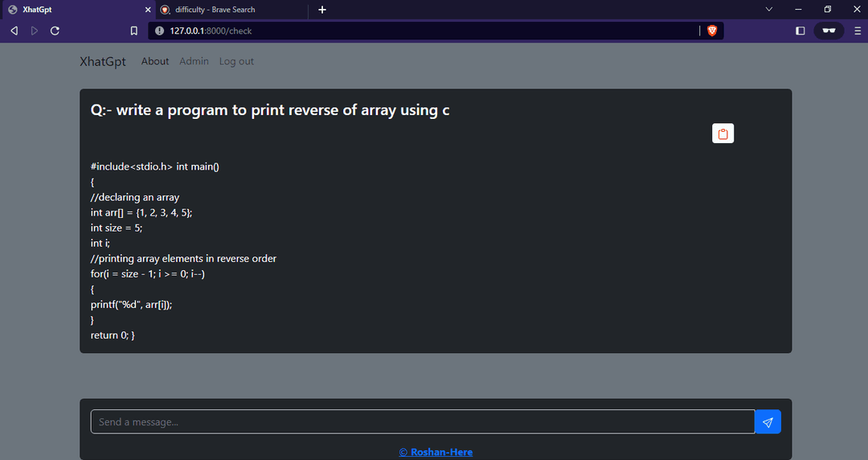Screen dimensions: 868x460
Task: Click the comment "//printing array elements in reverse order"
Action: (x=183, y=259)
